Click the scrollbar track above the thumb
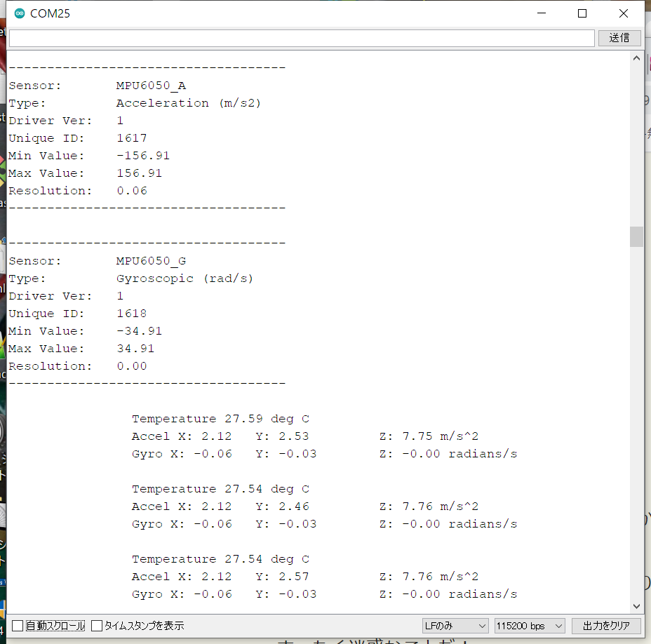This screenshot has width=651, height=644. click(x=636, y=140)
